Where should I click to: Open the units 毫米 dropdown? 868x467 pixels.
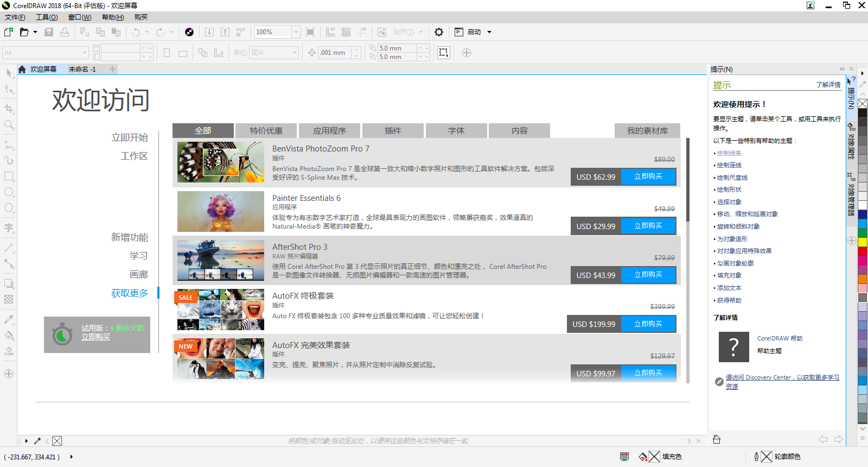point(295,53)
